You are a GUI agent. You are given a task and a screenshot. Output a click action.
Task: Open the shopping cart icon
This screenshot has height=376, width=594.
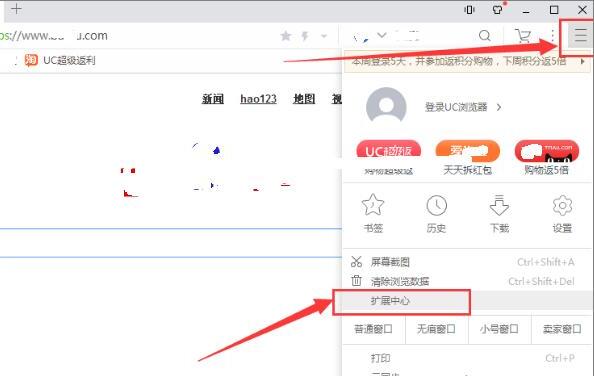click(523, 36)
